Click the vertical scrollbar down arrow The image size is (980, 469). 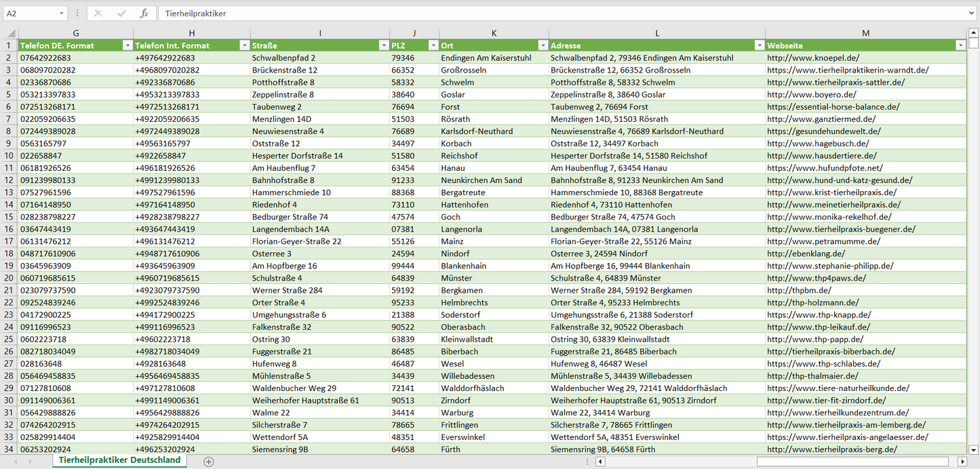click(974, 449)
